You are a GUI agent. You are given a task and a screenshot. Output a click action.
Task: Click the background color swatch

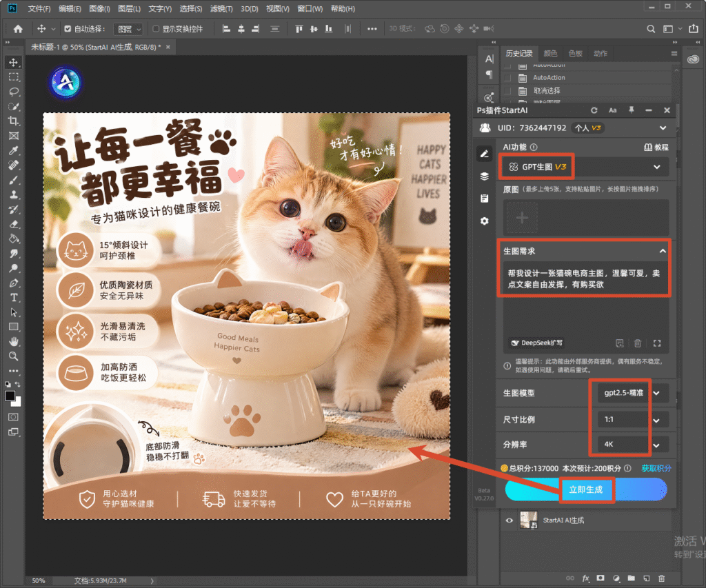[17, 403]
